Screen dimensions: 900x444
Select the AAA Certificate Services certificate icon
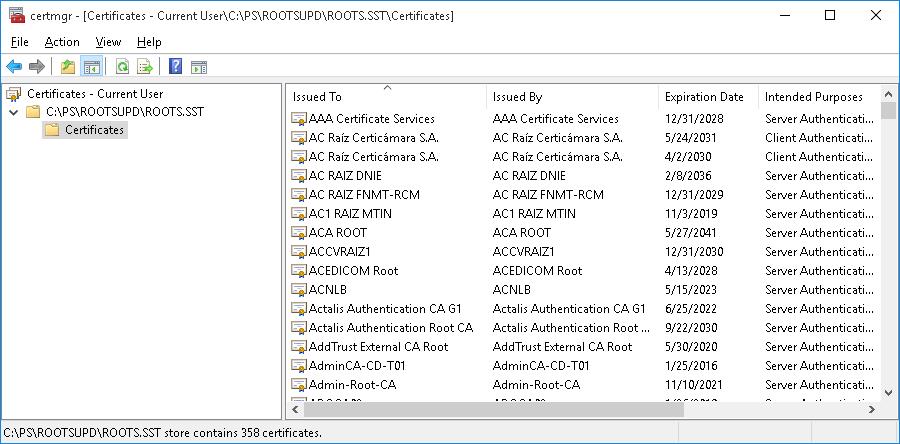click(x=298, y=119)
